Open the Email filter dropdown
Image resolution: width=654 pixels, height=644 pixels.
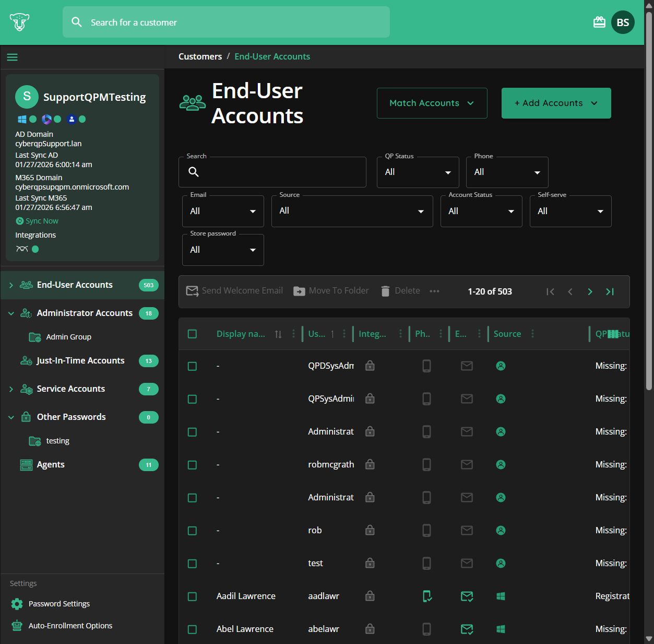[223, 211]
